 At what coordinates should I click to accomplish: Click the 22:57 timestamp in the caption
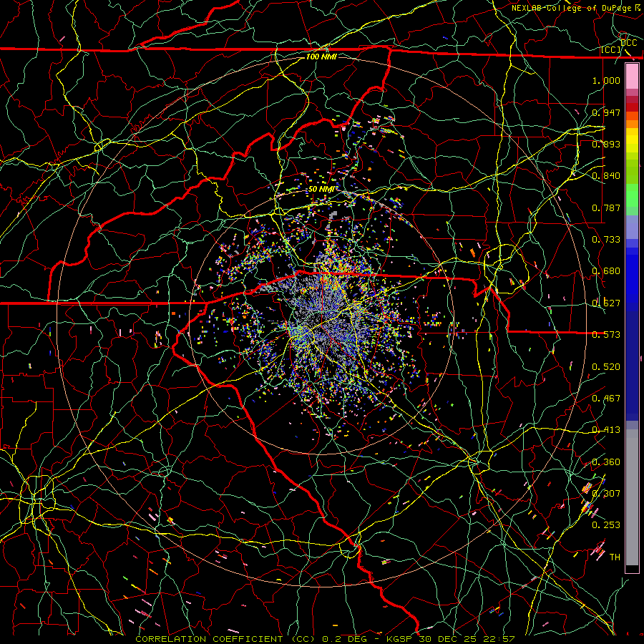tap(499, 639)
